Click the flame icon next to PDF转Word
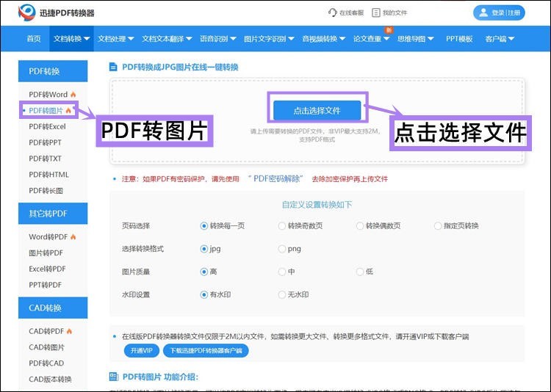 pyautogui.click(x=73, y=95)
